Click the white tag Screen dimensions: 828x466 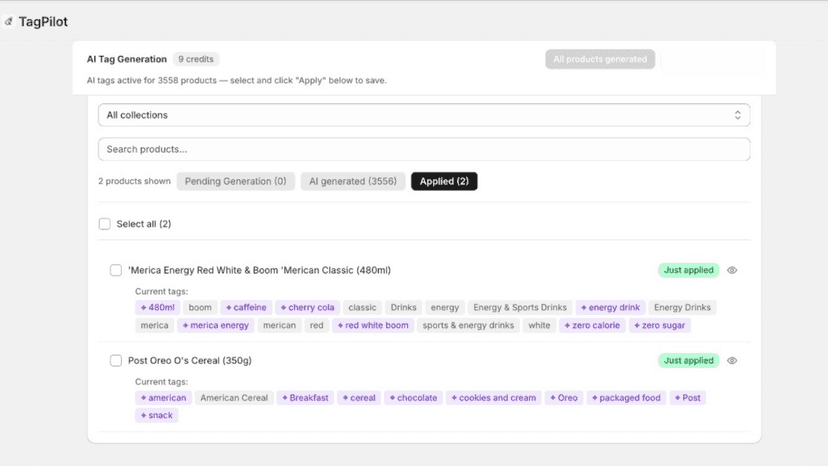[539, 325]
